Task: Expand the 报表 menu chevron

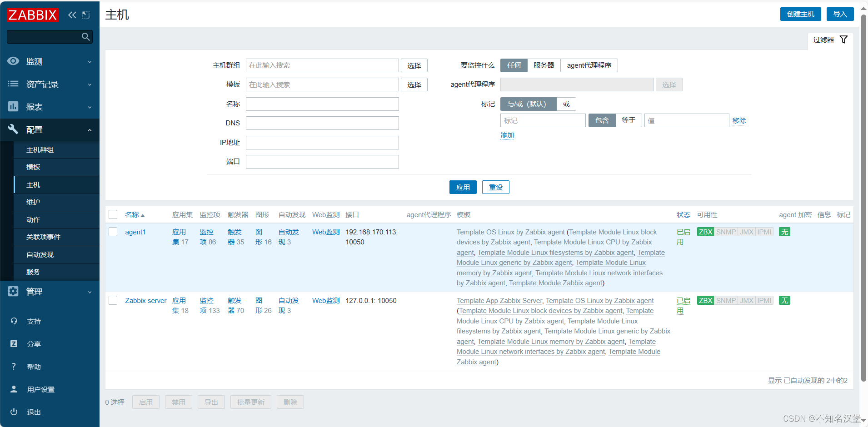Action: pos(90,107)
